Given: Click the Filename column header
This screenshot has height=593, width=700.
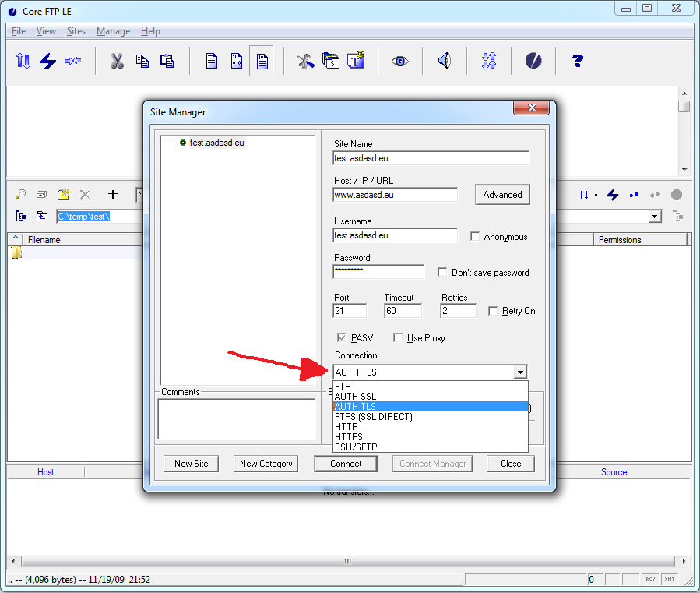Looking at the screenshot, I should (83, 240).
